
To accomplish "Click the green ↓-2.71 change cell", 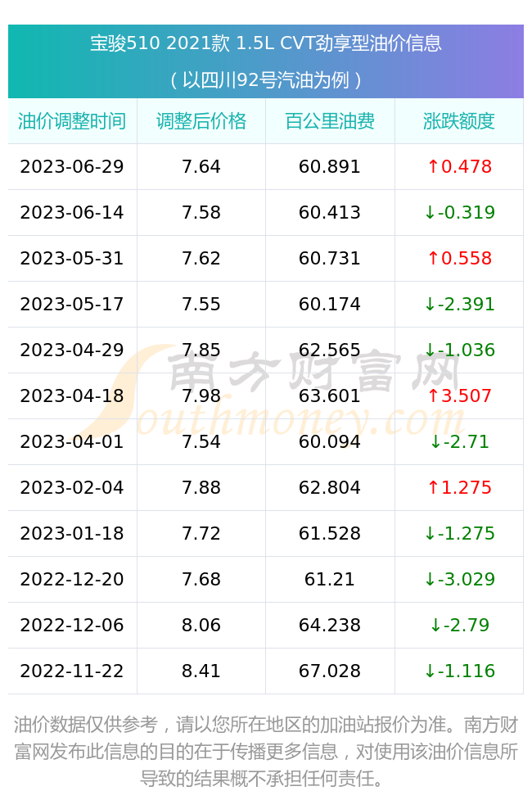I will (459, 442).
